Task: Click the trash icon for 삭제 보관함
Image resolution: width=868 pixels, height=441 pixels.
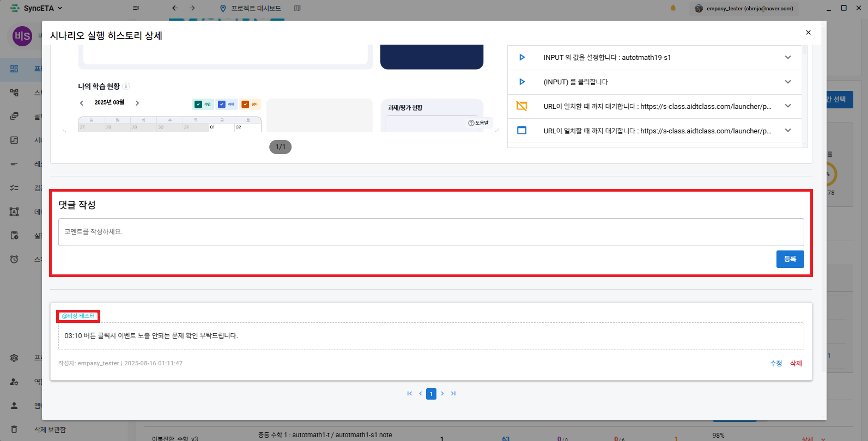Action: 14,430
